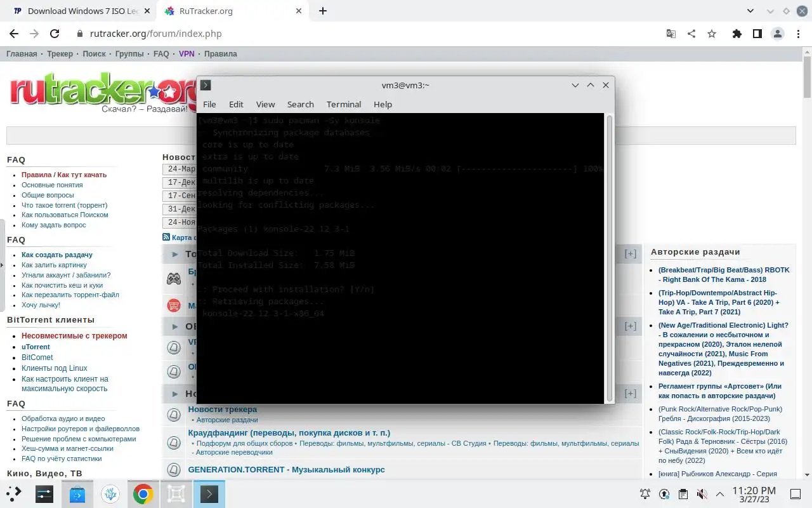The image size is (812, 508).
Task: Click the show desktop button
Action: (x=795, y=494)
